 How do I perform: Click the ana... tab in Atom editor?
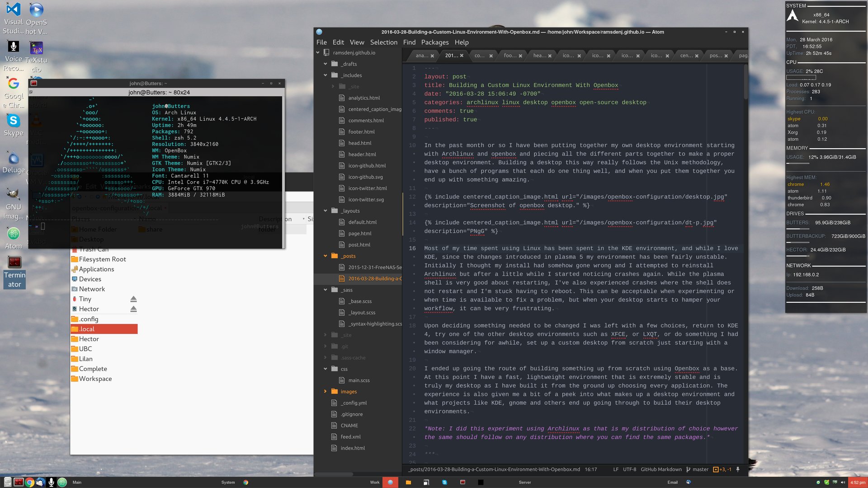click(x=421, y=56)
